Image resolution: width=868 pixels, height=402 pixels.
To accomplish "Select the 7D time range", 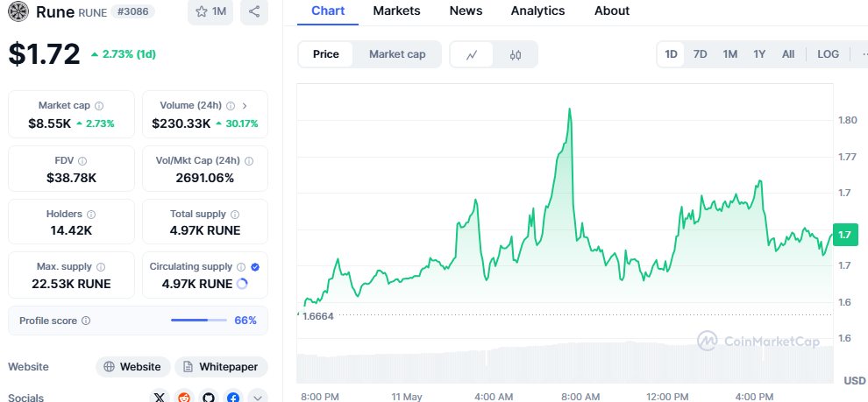I will (x=701, y=54).
